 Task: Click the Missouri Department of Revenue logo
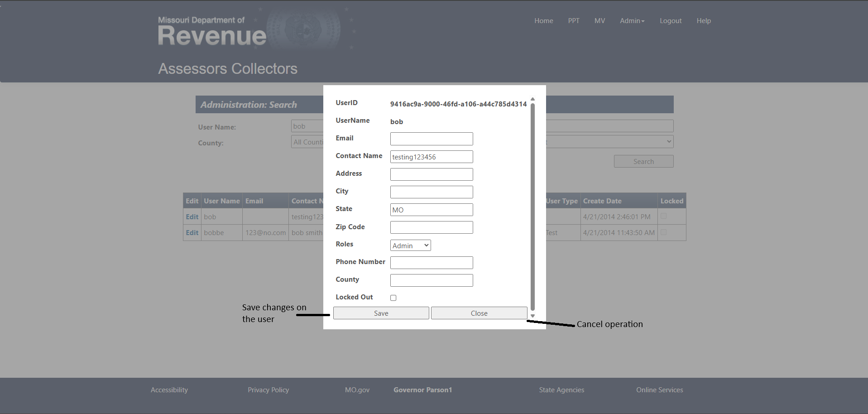click(212, 31)
